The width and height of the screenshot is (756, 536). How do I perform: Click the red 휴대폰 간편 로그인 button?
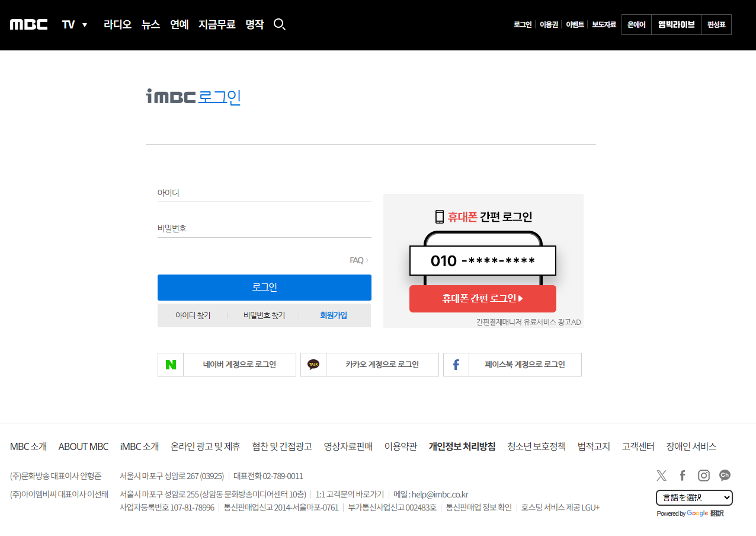[483, 299]
